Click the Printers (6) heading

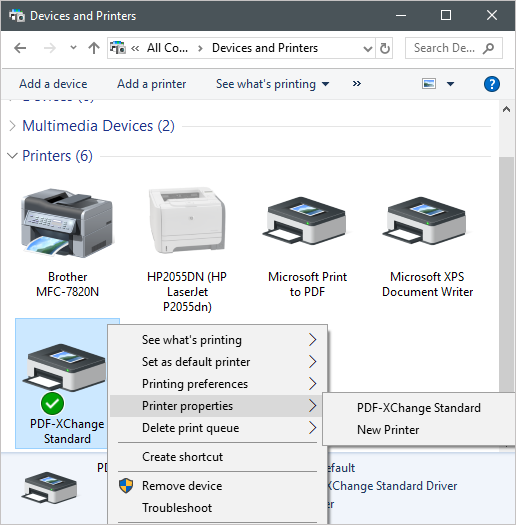pyautogui.click(x=57, y=156)
